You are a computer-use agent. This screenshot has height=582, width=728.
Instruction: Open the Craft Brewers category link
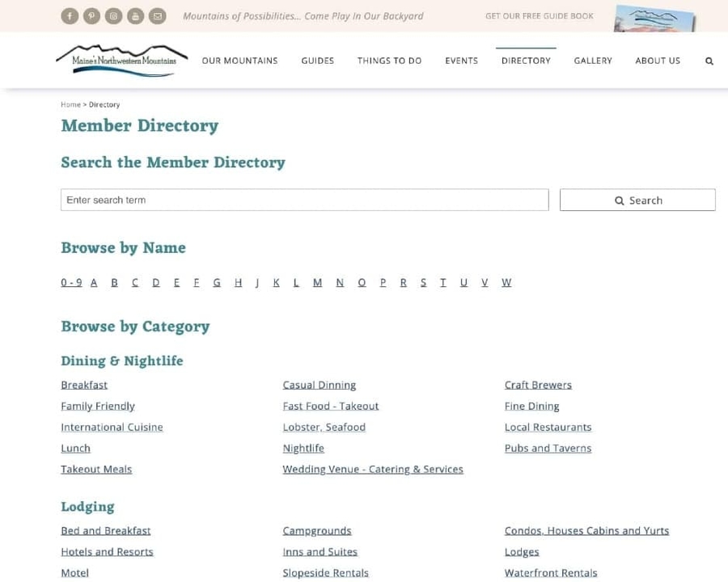pos(538,384)
